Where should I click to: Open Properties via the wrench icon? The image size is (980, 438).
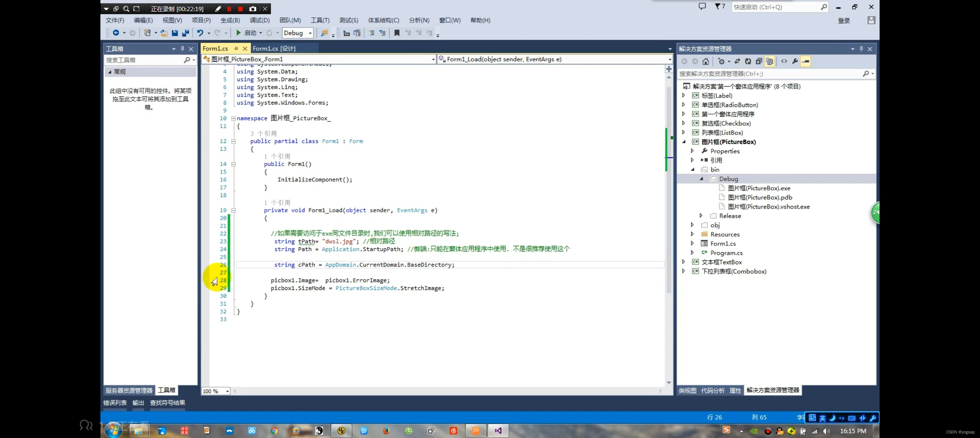(x=795, y=61)
